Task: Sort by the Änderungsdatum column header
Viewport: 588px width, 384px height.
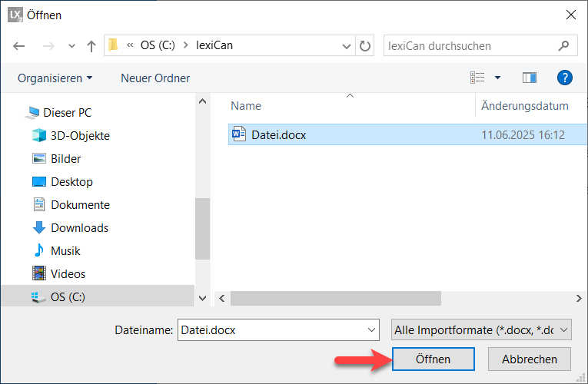Action: point(525,106)
